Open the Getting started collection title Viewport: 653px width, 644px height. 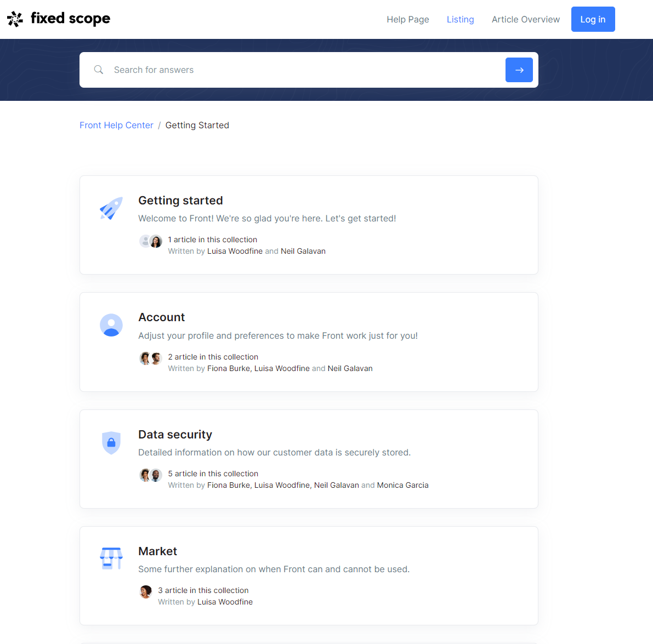[x=180, y=201]
